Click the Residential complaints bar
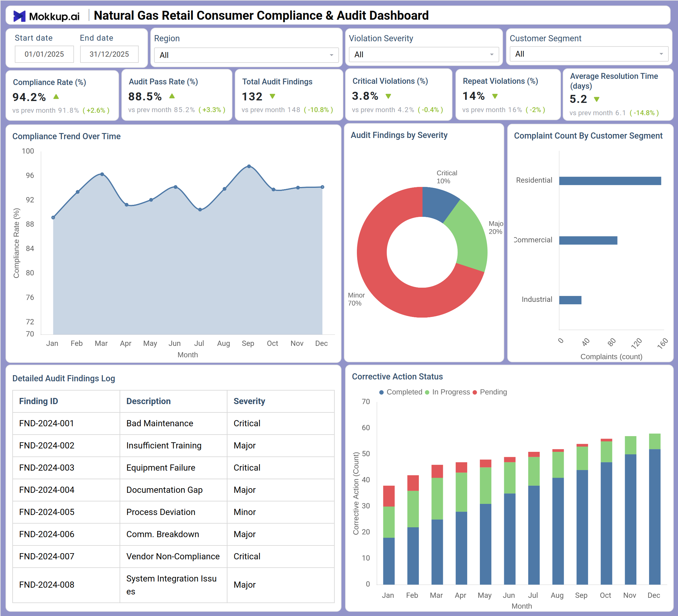The width and height of the screenshot is (678, 616). (610, 181)
